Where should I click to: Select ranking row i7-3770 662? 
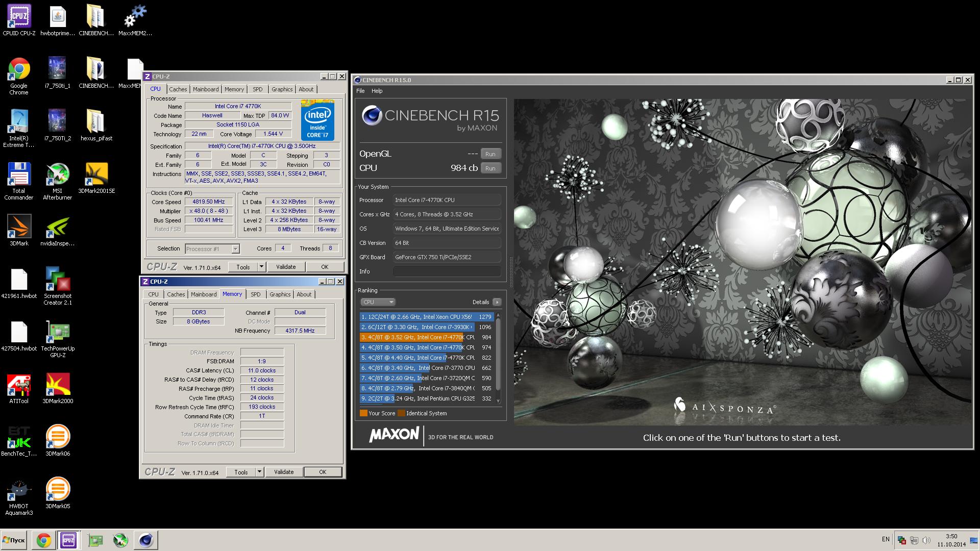point(426,368)
